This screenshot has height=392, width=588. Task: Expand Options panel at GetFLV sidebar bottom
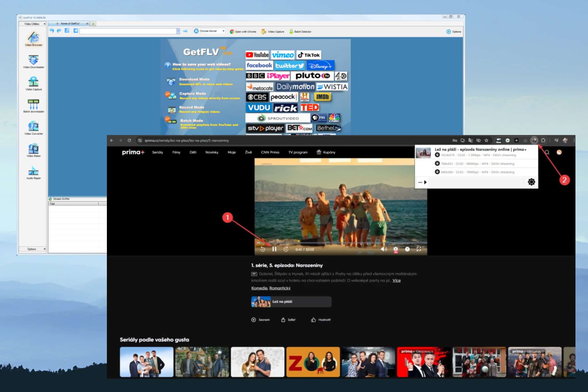32,249
